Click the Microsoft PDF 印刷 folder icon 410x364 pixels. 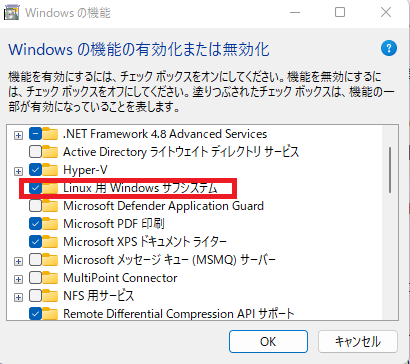click(x=50, y=224)
